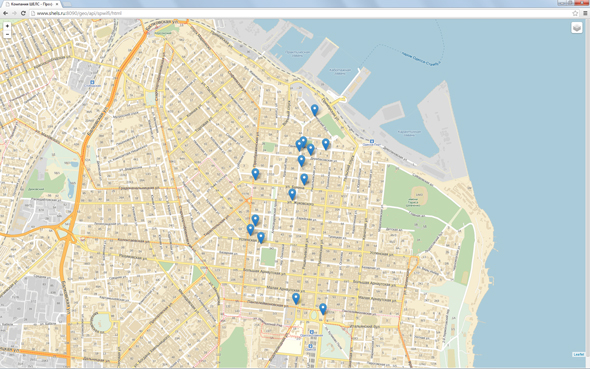Minimize the browser window
590x369 pixels.
561,2
